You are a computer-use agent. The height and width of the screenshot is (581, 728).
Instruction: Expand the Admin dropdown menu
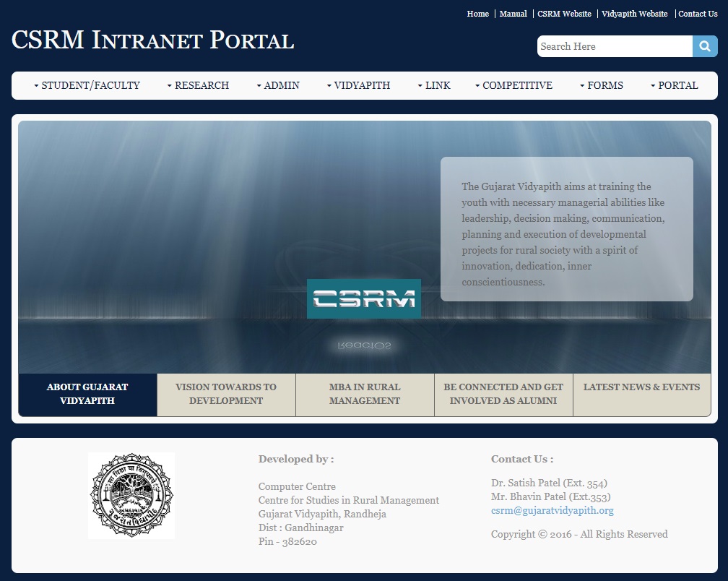point(278,85)
